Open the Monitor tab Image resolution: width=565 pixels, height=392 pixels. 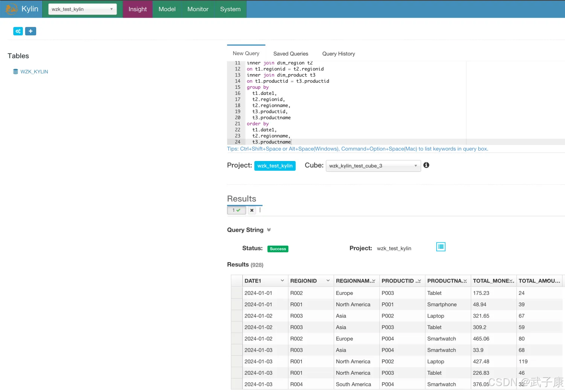198,9
